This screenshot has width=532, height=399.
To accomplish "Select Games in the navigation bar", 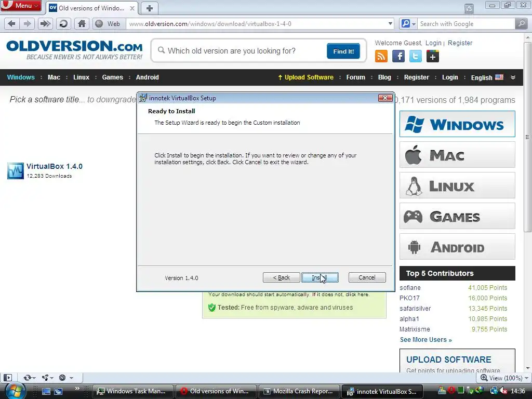I will pos(113,77).
